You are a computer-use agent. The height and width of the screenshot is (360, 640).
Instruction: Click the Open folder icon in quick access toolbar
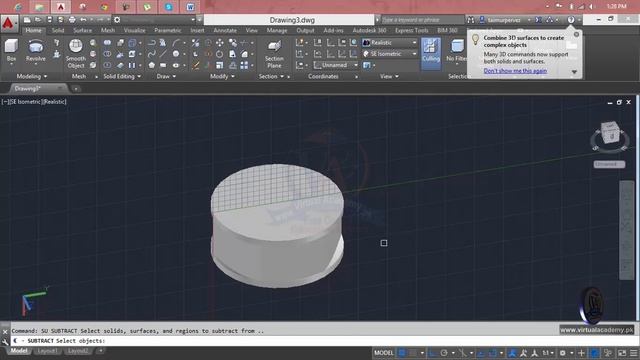(38, 20)
